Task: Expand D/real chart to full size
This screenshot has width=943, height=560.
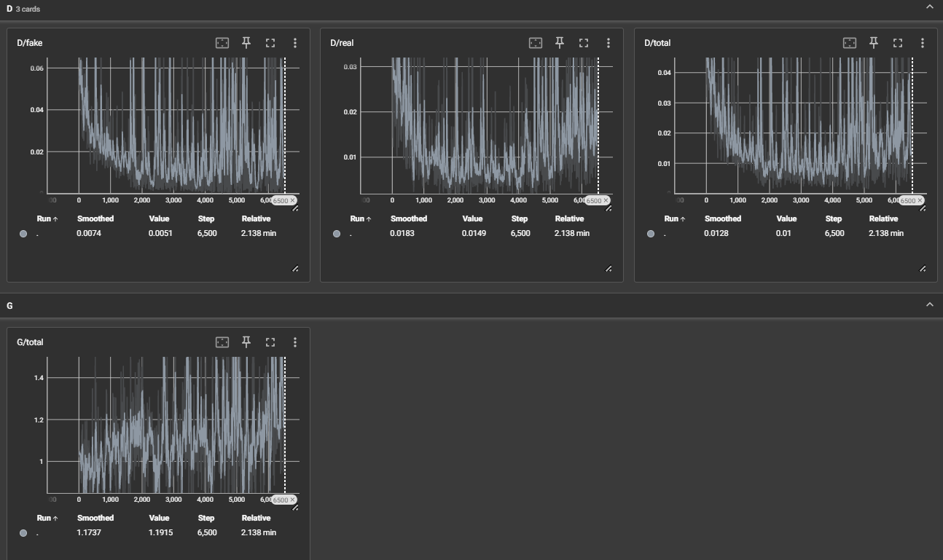Action: click(x=584, y=43)
